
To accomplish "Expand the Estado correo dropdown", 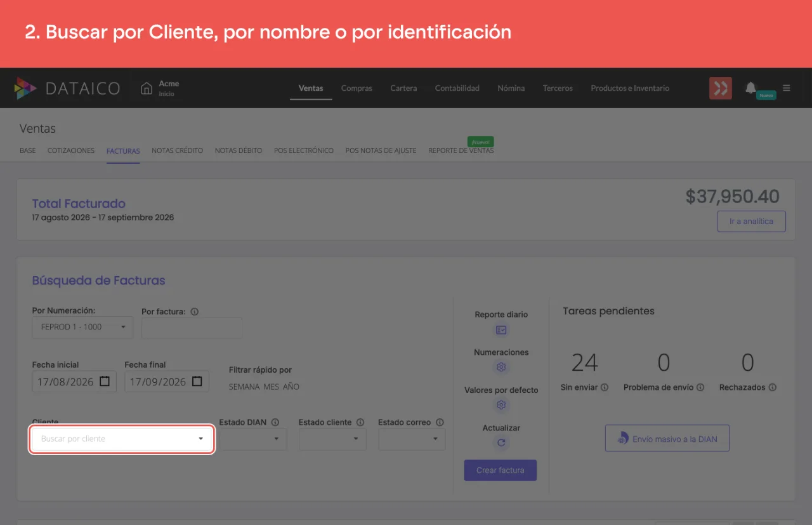I will [x=412, y=439].
